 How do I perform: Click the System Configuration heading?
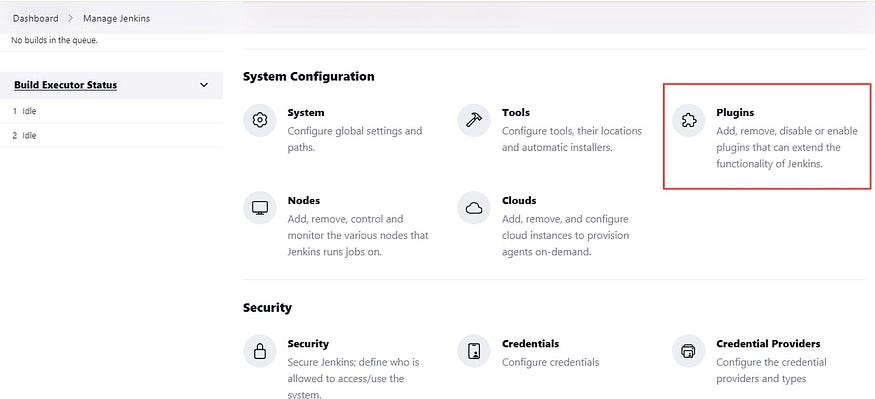pos(309,76)
